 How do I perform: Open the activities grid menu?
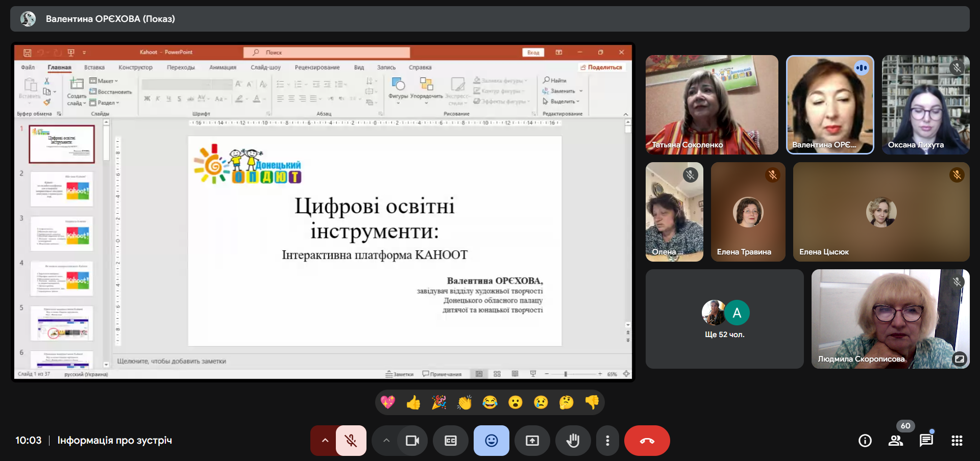click(957, 441)
